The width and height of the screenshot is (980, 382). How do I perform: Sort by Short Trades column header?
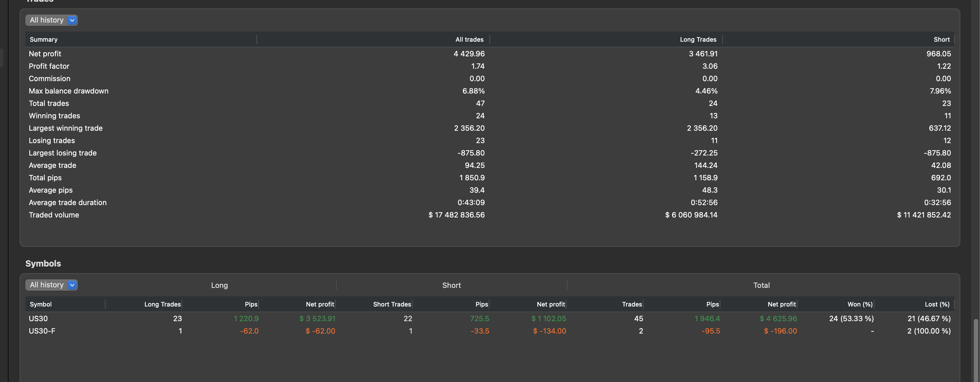click(392, 305)
